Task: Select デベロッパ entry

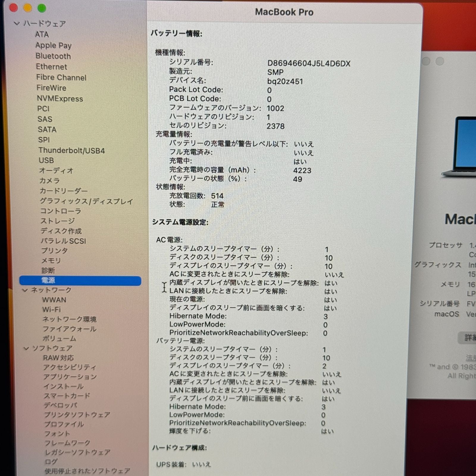Action: (61, 405)
